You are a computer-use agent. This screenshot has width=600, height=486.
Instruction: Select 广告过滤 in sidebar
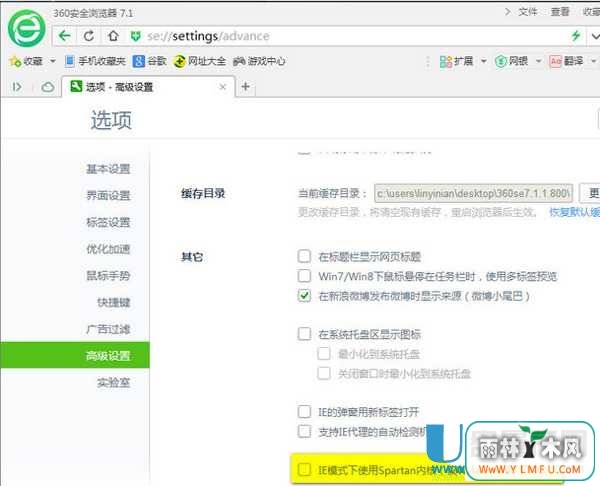click(x=108, y=329)
